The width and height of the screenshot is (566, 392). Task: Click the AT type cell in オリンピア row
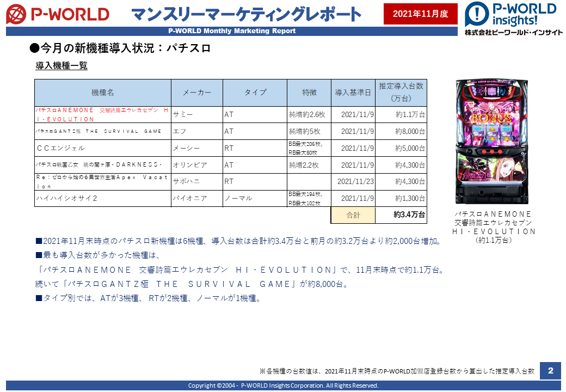pyautogui.click(x=255, y=165)
